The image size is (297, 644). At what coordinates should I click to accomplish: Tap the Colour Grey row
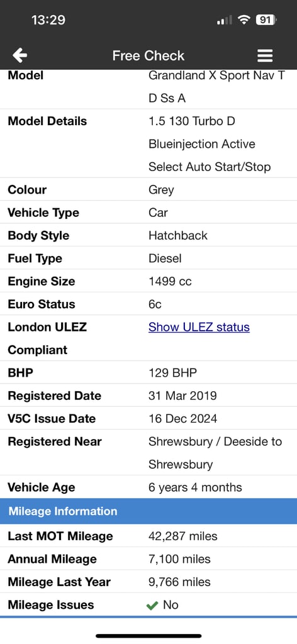tap(148, 190)
